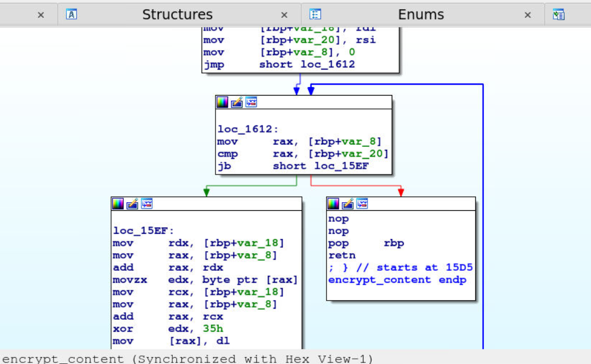This screenshot has height=364, width=591.
Task: Click the pencil edit icon on loc_15EF
Action: (132, 204)
